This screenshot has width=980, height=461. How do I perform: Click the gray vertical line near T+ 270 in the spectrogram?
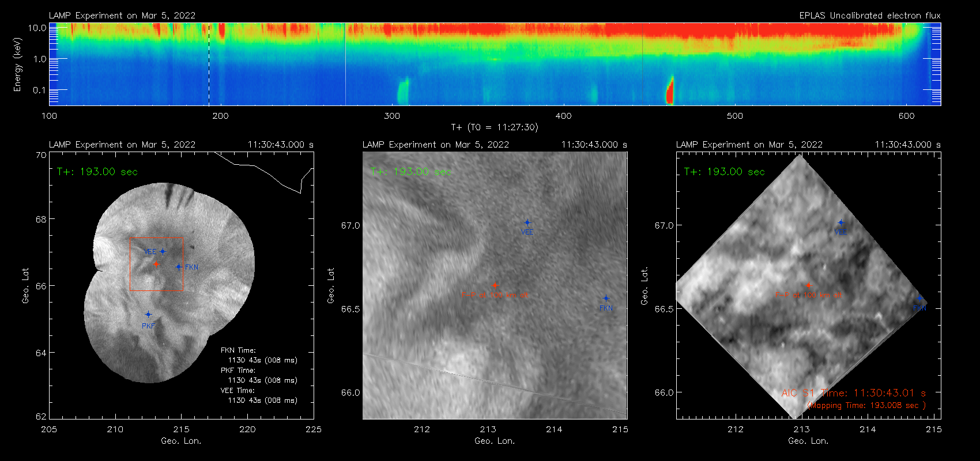pyautogui.click(x=345, y=64)
